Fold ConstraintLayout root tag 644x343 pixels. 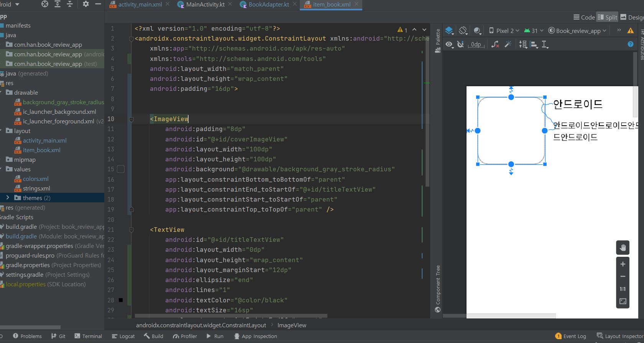click(131, 39)
